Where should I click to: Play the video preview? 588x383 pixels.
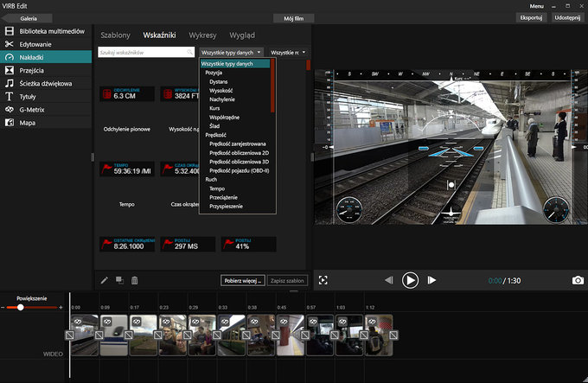click(410, 280)
